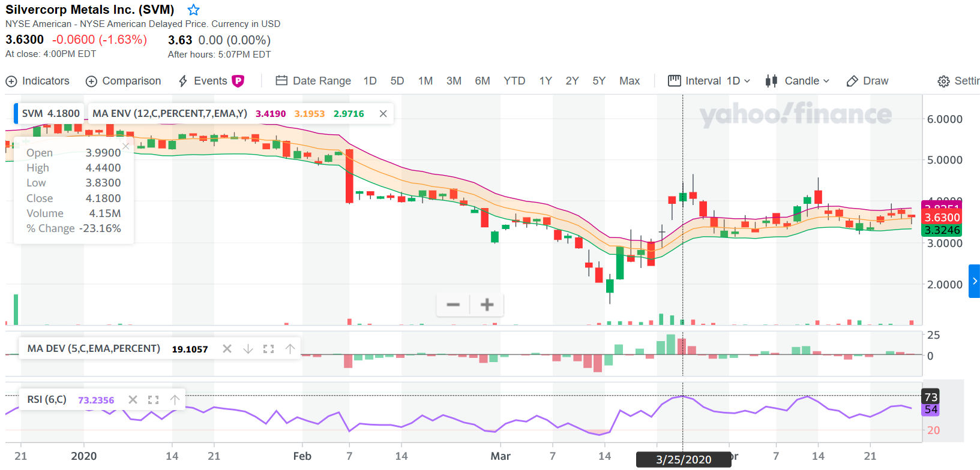Move the MA DEV panel up

point(290,348)
